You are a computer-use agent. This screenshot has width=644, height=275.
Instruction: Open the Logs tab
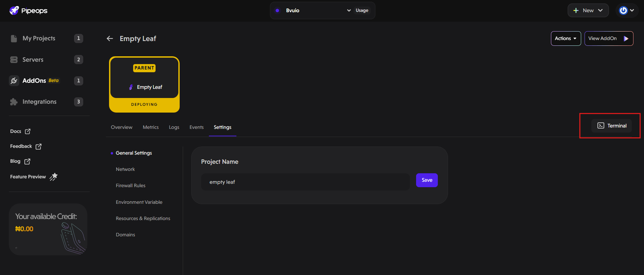point(174,127)
